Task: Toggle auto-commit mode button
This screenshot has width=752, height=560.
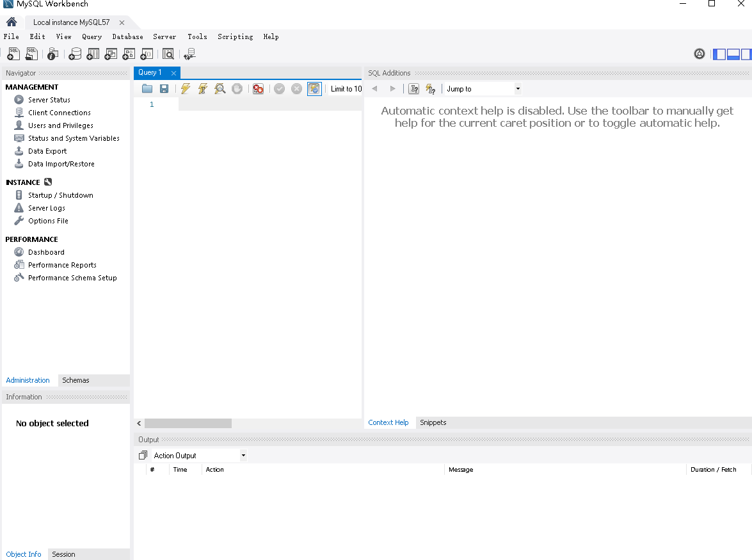Action: 314,89
